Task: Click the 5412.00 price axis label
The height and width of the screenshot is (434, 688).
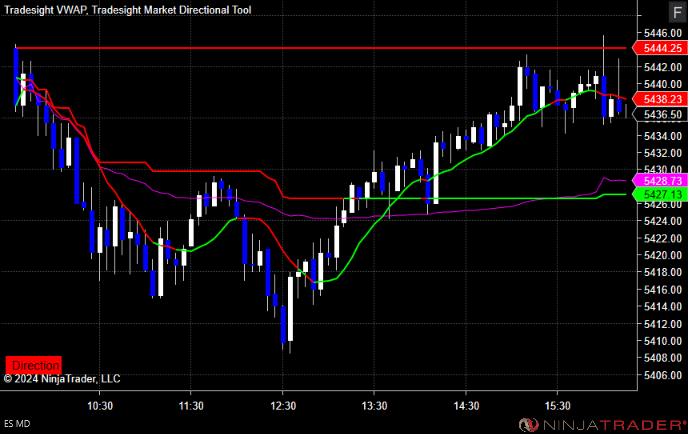Action: click(663, 324)
